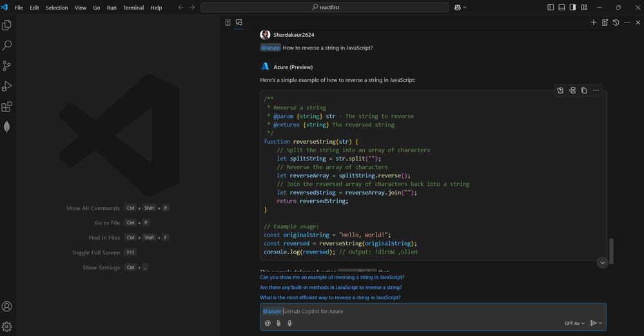Open the Explorer view in activity bar
Viewport: 644px width, 336px height.
click(x=6, y=25)
